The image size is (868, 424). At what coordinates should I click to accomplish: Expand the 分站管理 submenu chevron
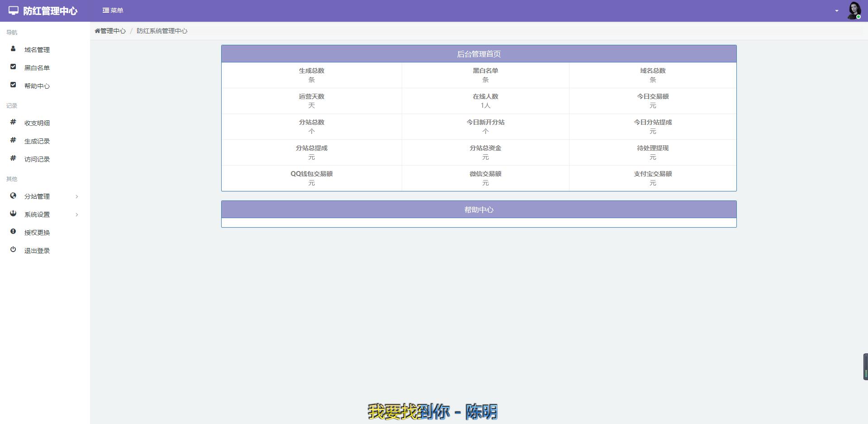[77, 196]
